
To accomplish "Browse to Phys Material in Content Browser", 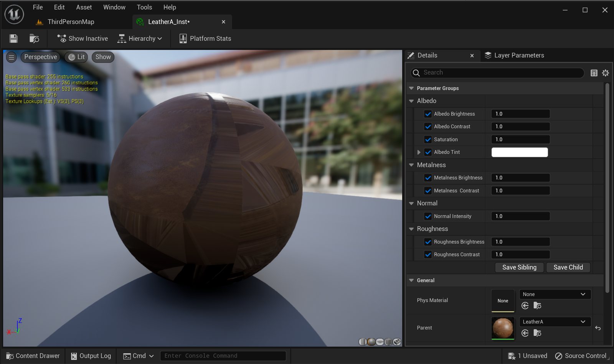I will pos(537,306).
